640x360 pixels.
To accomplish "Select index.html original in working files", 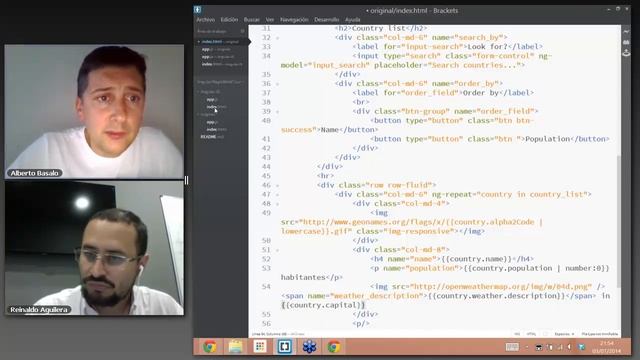I will click(x=220, y=42).
